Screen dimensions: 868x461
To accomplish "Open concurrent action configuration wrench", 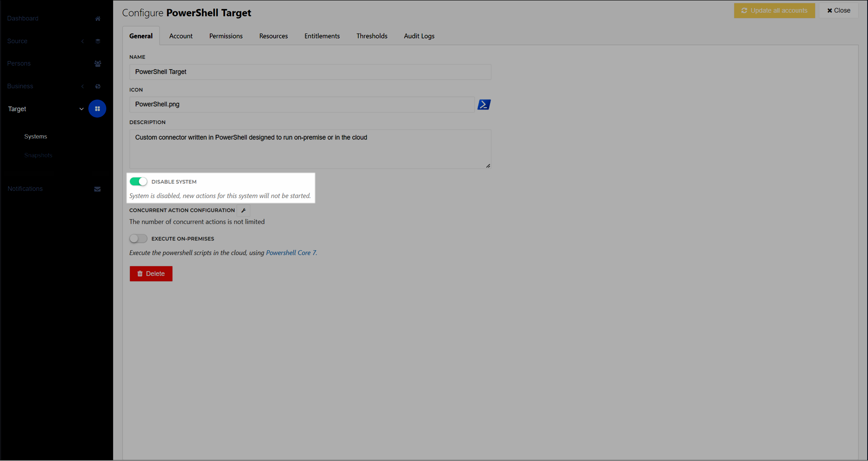I will [x=244, y=210].
